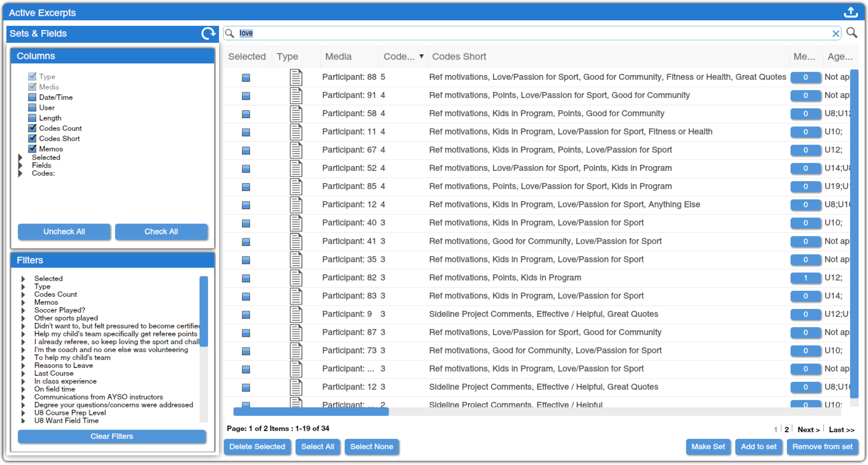868x465 pixels.
Task: Open the document icon for Participant: 91
Action: 296,95
